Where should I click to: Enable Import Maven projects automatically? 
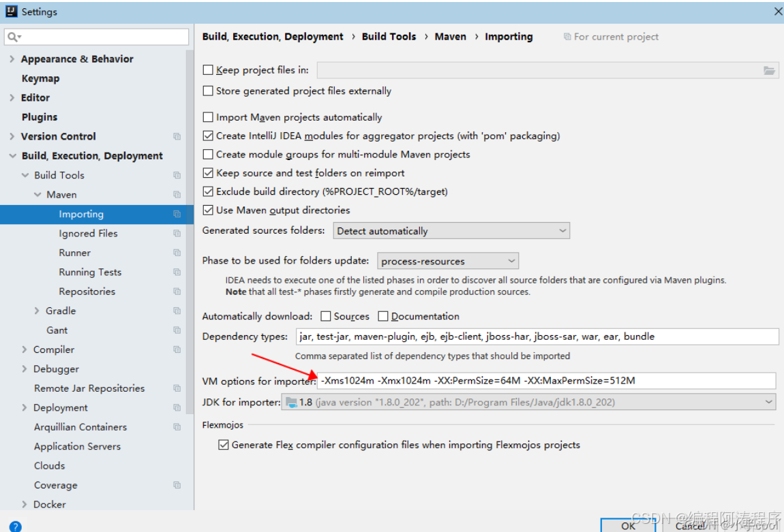(x=208, y=117)
